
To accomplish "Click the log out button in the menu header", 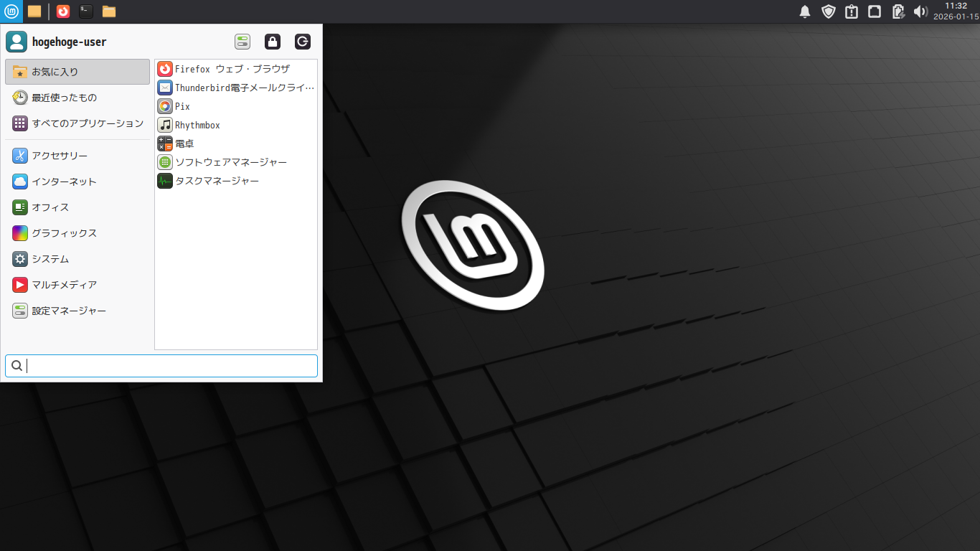I will pos(303,42).
